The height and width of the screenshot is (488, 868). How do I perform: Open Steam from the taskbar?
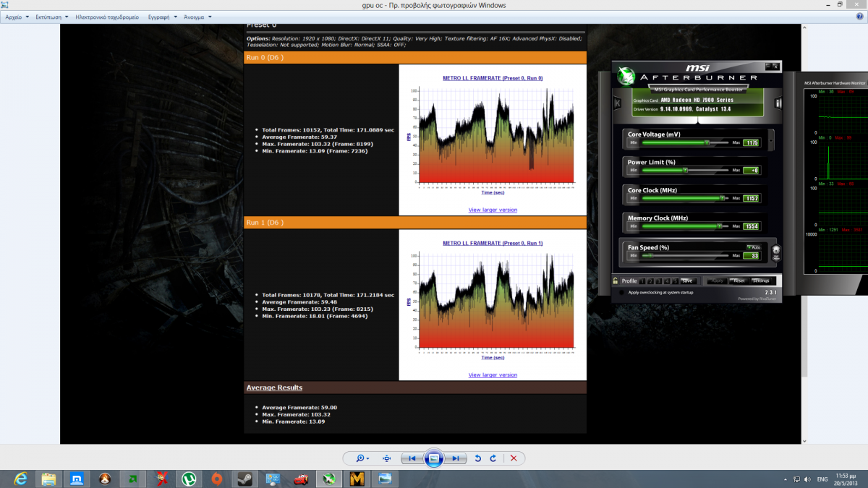point(244,479)
